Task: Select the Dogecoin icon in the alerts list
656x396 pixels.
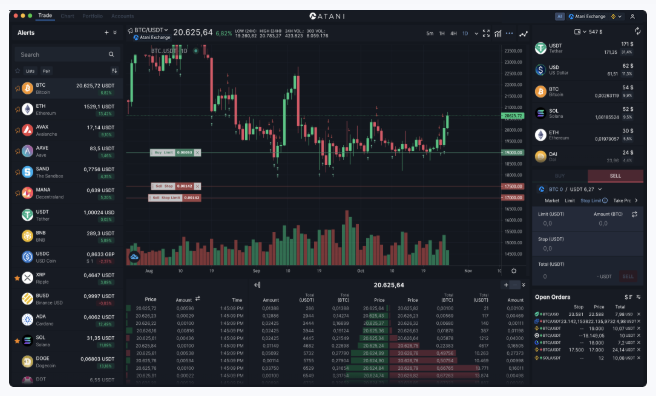Action: (28, 361)
